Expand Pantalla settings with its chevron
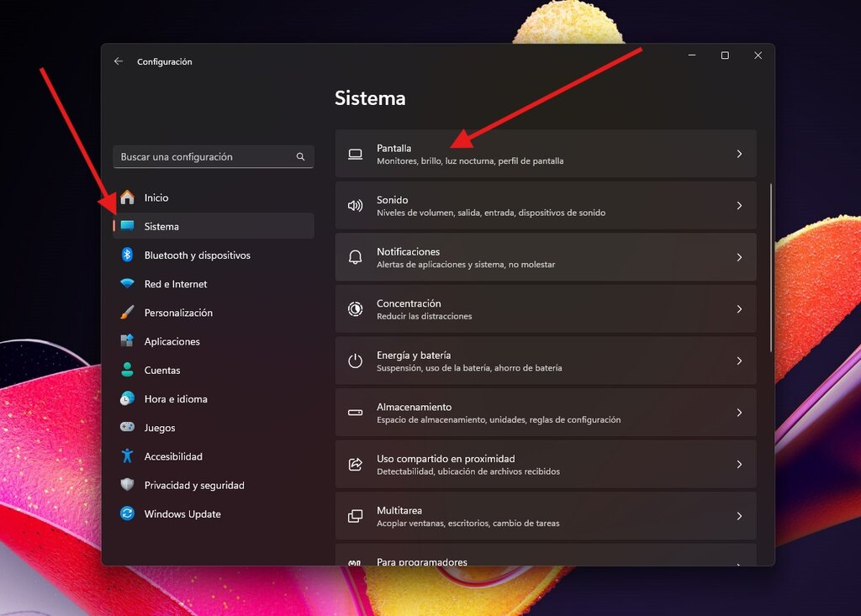This screenshot has height=616, width=861. click(x=739, y=154)
